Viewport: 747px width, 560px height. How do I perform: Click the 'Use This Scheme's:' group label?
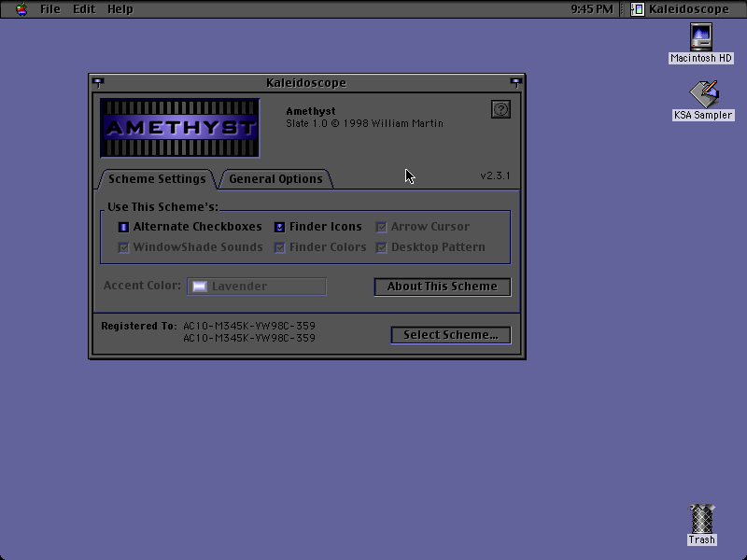coord(162,207)
